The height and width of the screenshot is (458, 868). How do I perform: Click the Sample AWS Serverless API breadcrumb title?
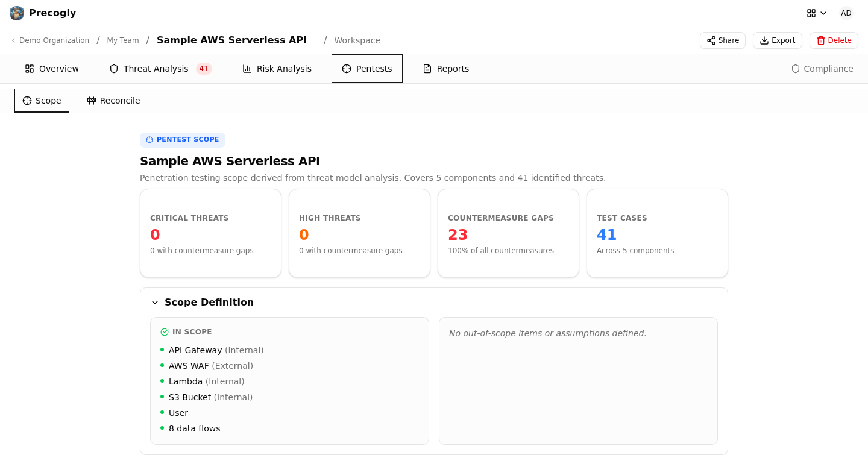point(231,40)
